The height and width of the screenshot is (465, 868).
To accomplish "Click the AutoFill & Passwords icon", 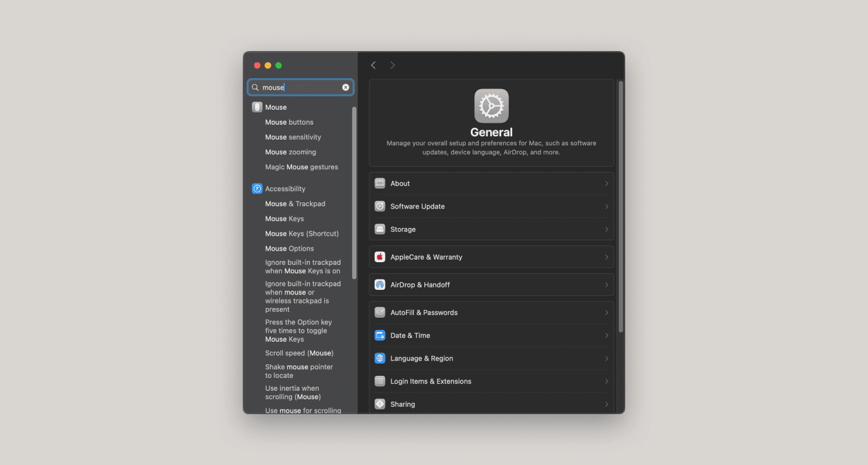I will tap(380, 313).
